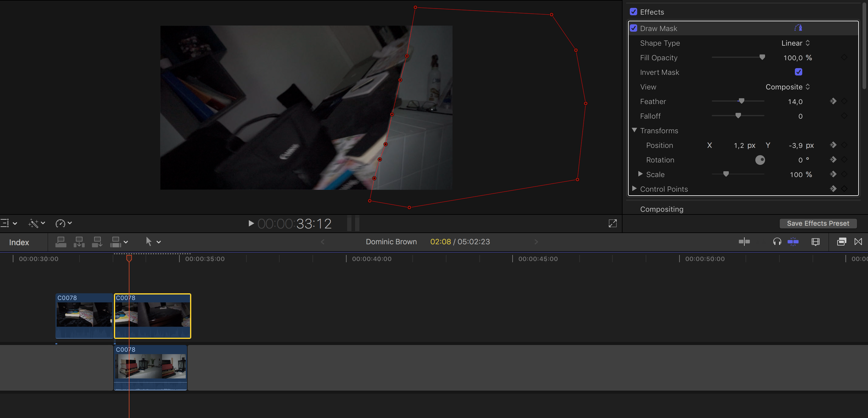This screenshot has height=418, width=868.
Task: Expand the Control Points section
Action: pyautogui.click(x=634, y=189)
